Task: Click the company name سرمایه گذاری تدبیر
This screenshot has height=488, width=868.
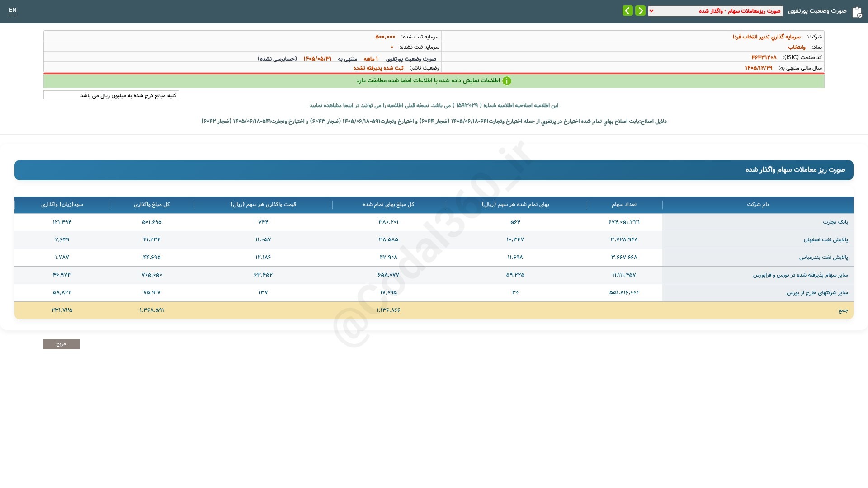Action: click(766, 37)
